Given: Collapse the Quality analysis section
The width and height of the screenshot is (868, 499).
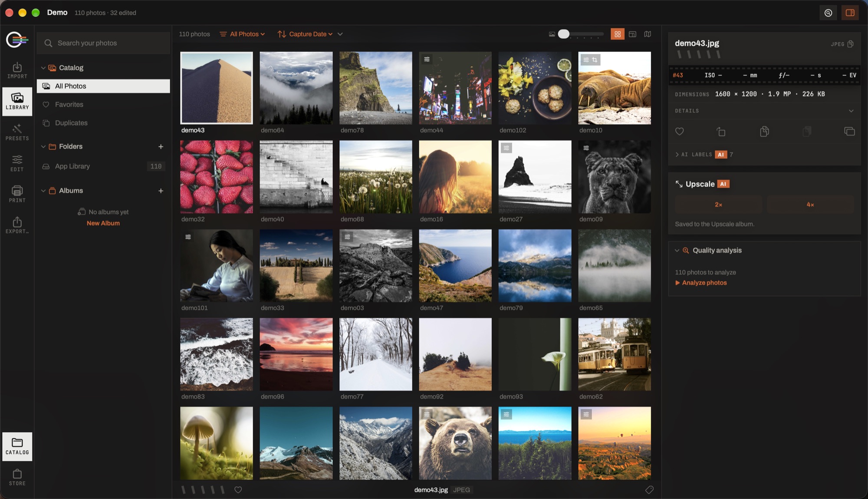Looking at the screenshot, I should click(x=677, y=251).
